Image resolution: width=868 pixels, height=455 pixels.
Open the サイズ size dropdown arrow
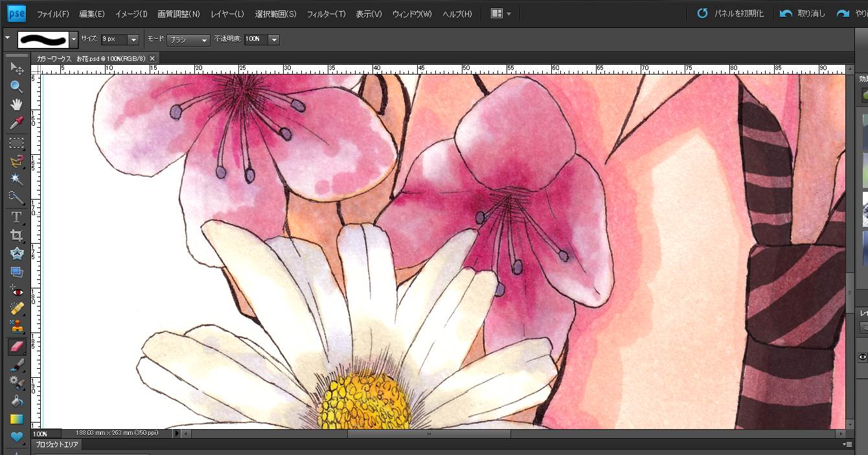[133, 40]
